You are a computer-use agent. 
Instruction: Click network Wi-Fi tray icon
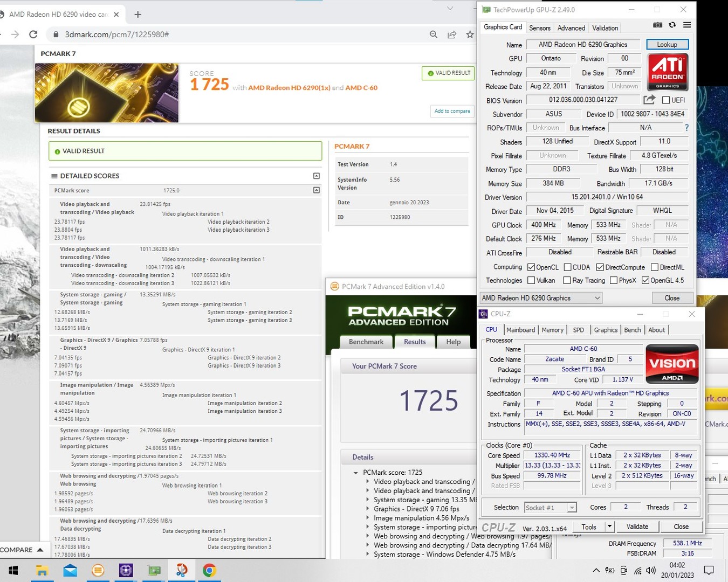tap(638, 570)
